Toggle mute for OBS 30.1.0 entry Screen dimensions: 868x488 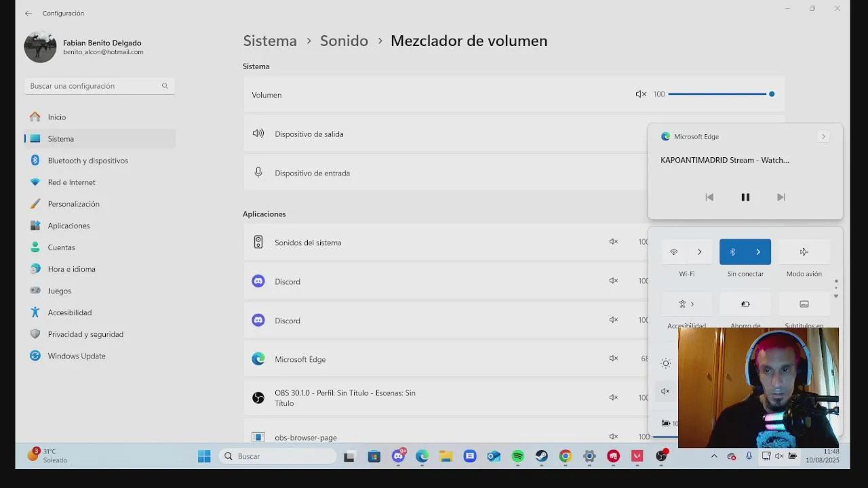614,397
